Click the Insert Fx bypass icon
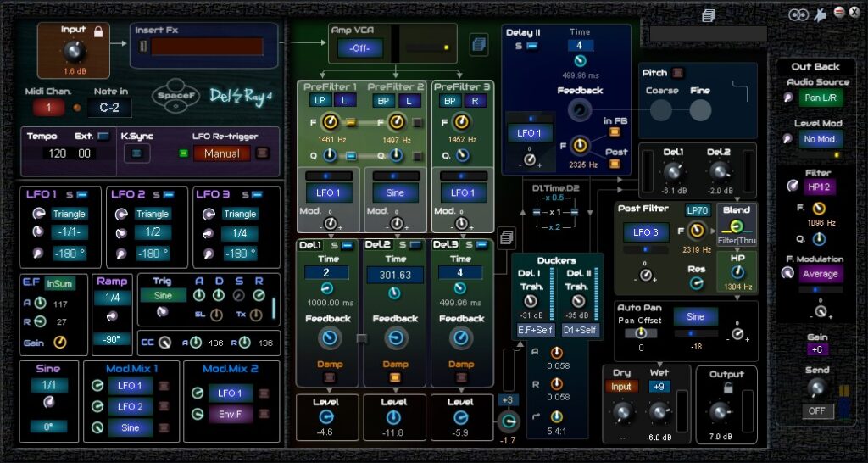This screenshot has height=463, width=868. pos(143,46)
